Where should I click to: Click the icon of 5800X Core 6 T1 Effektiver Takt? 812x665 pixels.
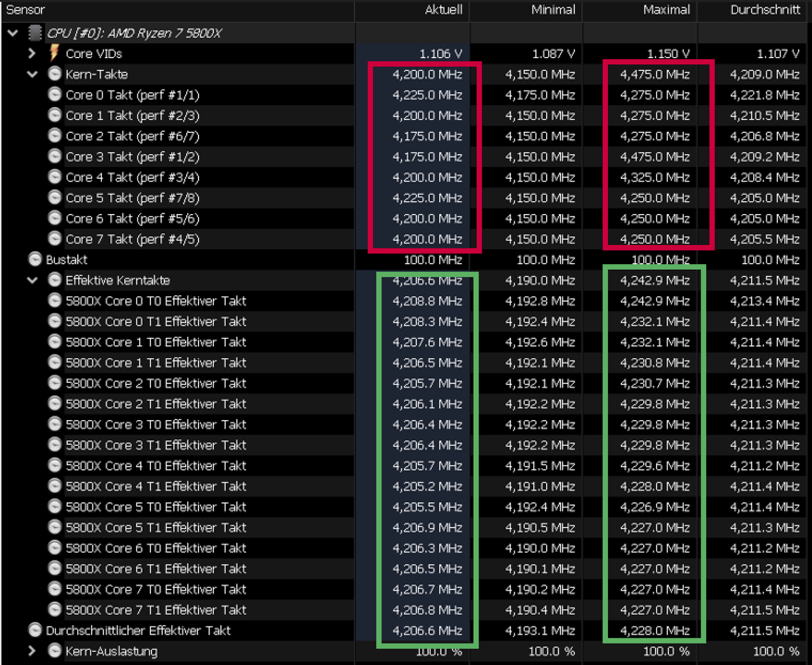click(x=54, y=568)
